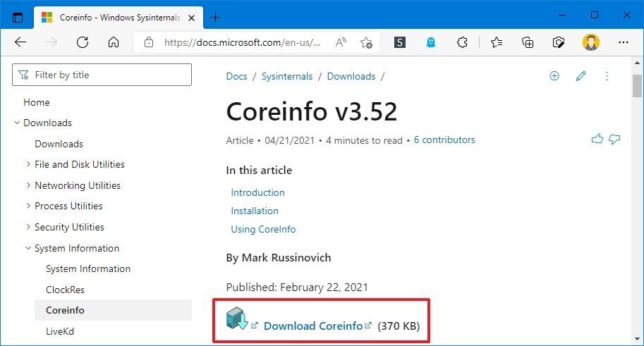Viewport: 644px width, 346px height.
Task: Open the tab actions menu icon
Action: [18, 18]
